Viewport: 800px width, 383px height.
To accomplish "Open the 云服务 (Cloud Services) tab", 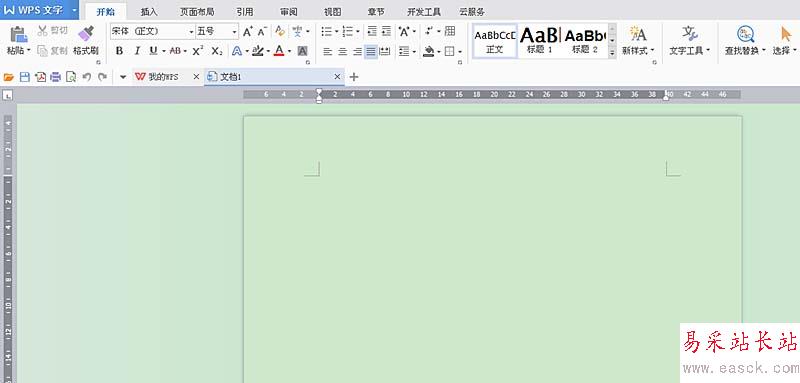I will click(x=472, y=12).
